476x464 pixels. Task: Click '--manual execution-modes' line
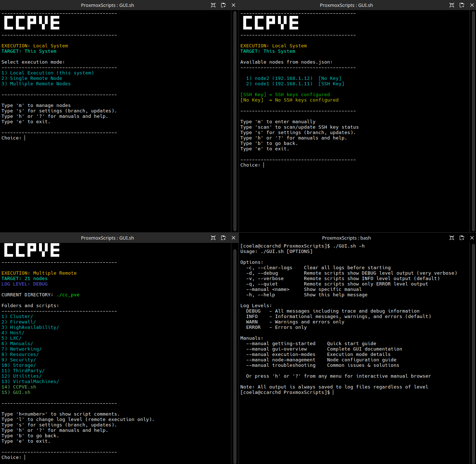(x=318, y=355)
